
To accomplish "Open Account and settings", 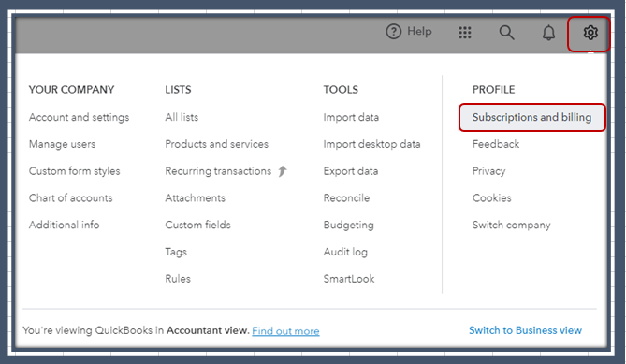I will [x=79, y=117].
